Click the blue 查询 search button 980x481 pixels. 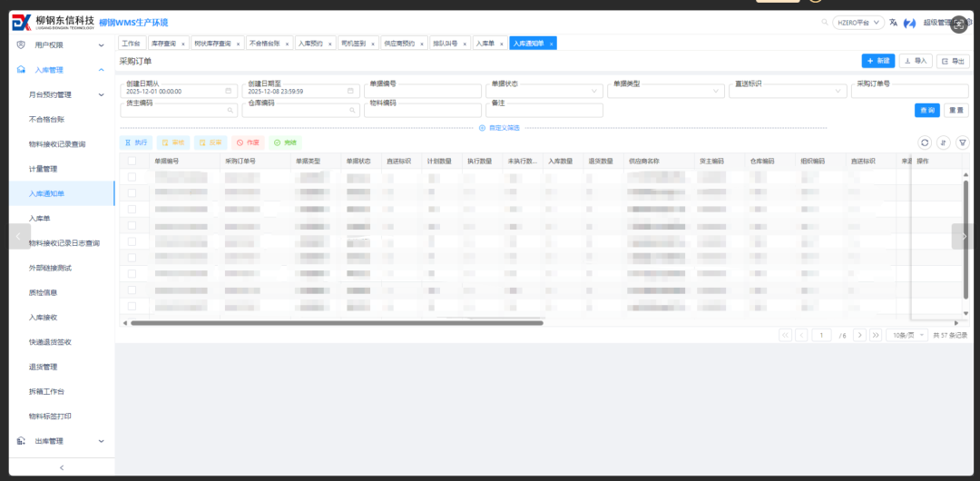927,110
